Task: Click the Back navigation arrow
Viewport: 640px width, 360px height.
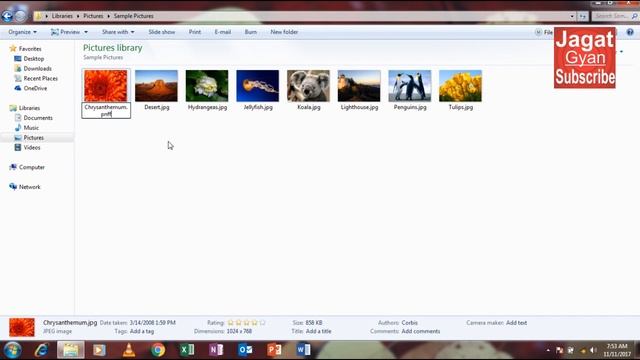Action: 7,16
